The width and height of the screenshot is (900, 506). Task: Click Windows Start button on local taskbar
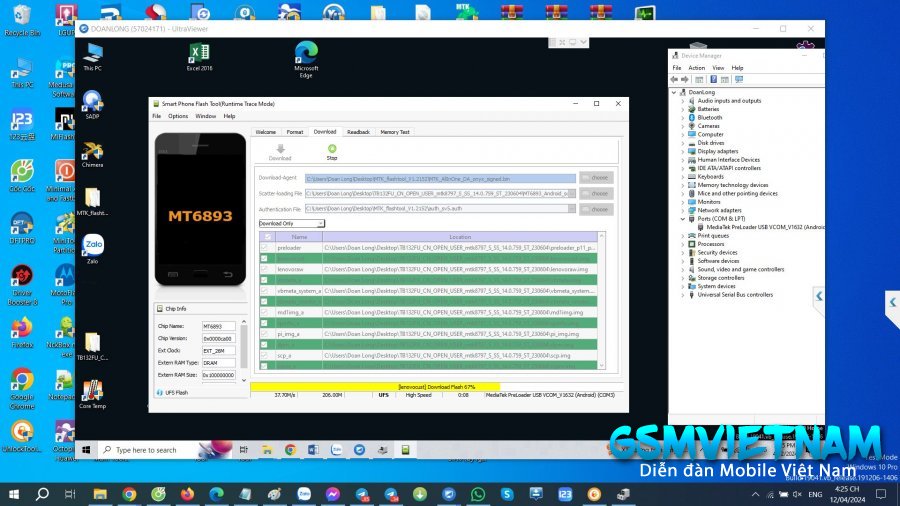point(14,494)
